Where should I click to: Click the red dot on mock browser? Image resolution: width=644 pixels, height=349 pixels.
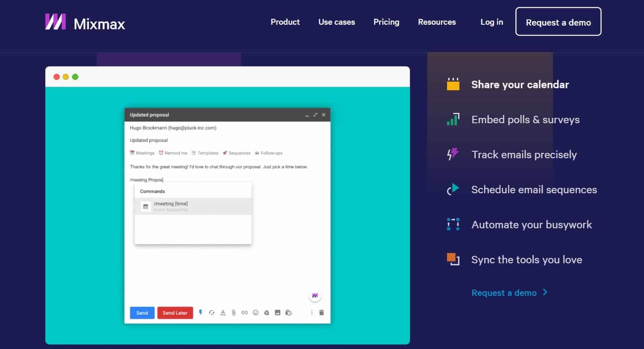click(56, 77)
